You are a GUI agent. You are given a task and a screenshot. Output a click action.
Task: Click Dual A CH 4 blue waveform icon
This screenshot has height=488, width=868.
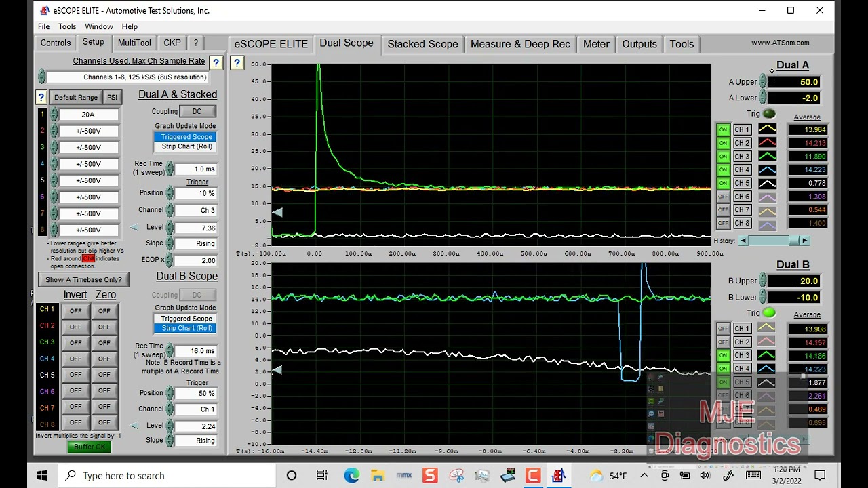click(x=767, y=169)
